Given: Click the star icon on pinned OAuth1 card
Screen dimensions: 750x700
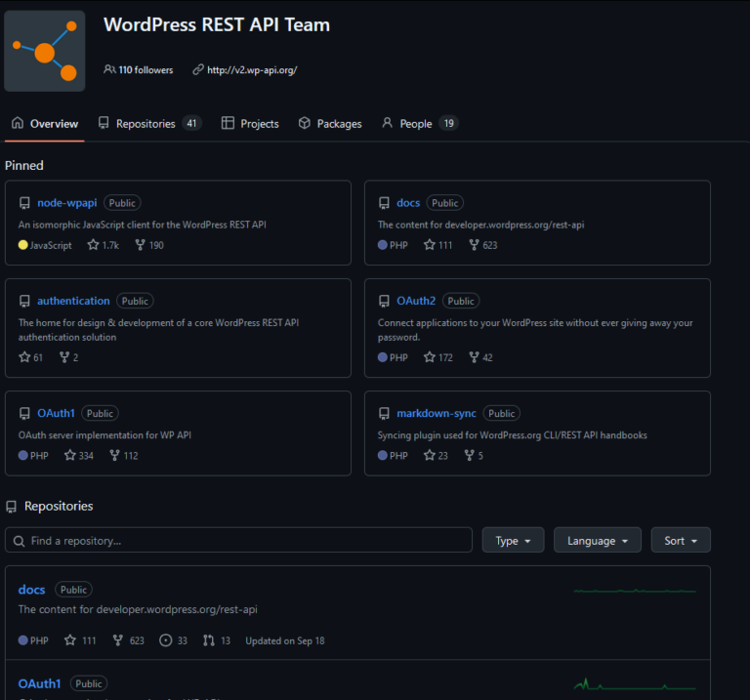Looking at the screenshot, I should click(x=70, y=455).
